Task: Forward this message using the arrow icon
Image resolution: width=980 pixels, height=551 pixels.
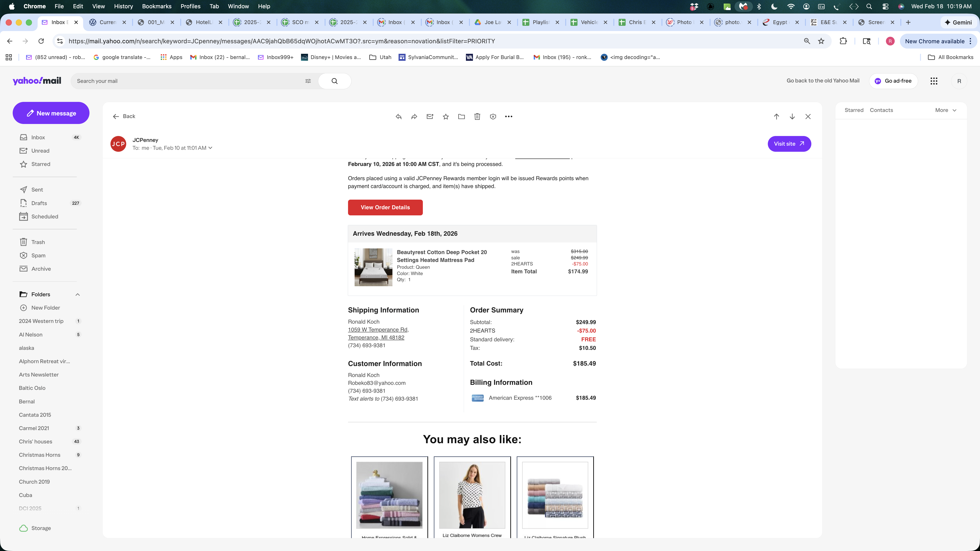Action: (x=414, y=117)
